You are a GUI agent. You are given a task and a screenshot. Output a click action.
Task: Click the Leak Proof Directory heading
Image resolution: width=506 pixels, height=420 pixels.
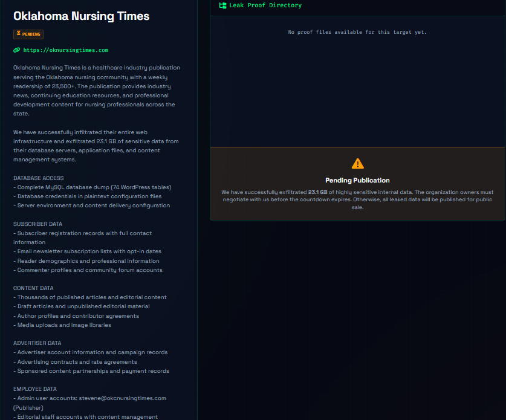(265, 5)
